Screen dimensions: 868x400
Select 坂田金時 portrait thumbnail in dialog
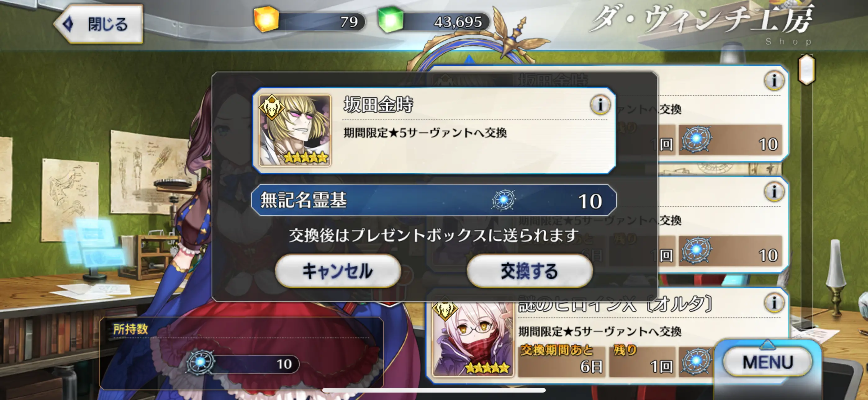[x=295, y=130]
